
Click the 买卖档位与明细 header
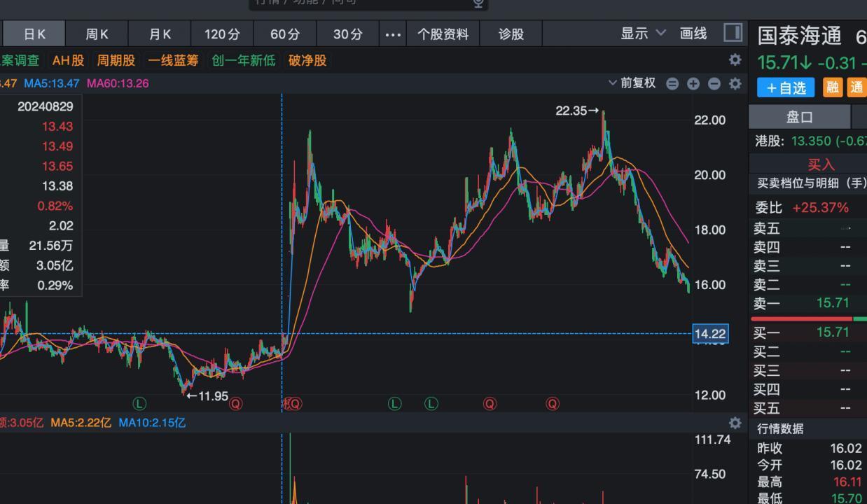[x=812, y=183]
